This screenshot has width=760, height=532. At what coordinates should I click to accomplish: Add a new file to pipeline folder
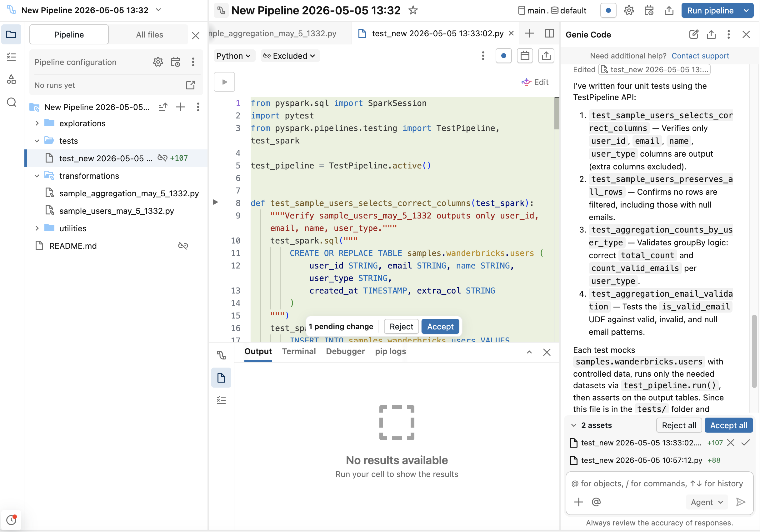click(x=180, y=107)
